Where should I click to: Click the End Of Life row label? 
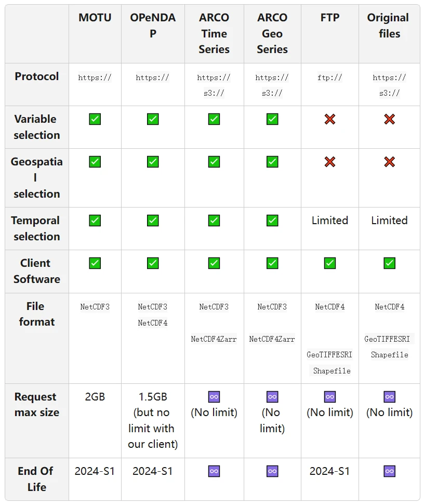36,479
